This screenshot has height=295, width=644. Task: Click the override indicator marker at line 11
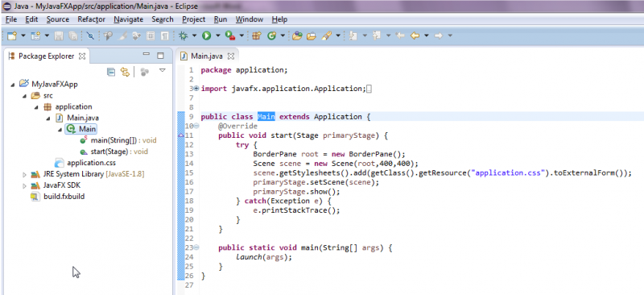tap(180, 135)
